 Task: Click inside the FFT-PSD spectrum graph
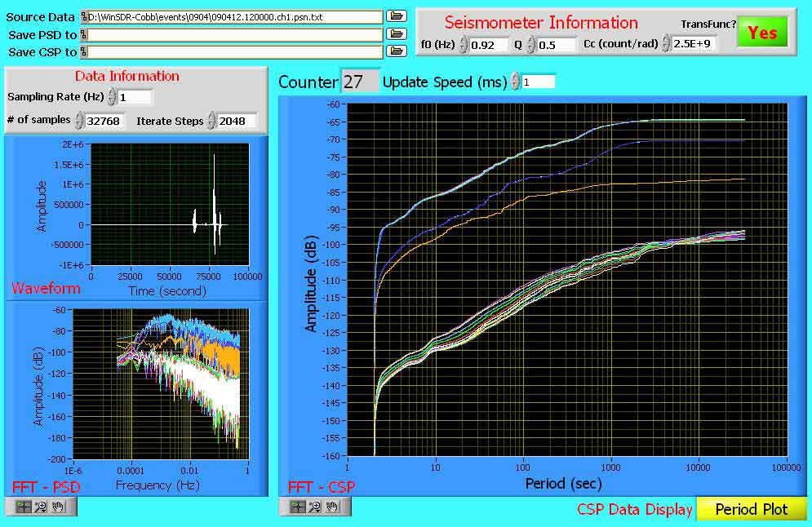pyautogui.click(x=161, y=383)
